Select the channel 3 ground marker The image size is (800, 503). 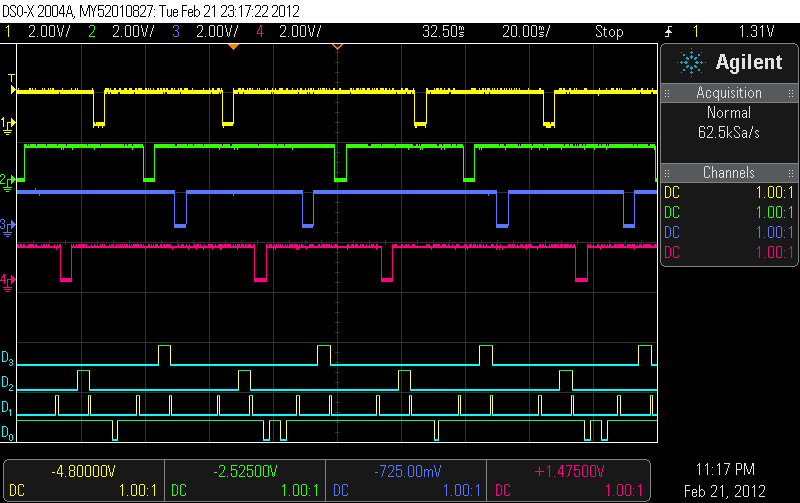(8, 225)
